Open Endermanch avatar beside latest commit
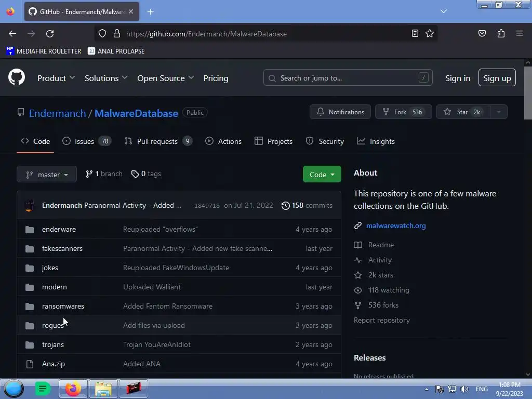 point(30,205)
